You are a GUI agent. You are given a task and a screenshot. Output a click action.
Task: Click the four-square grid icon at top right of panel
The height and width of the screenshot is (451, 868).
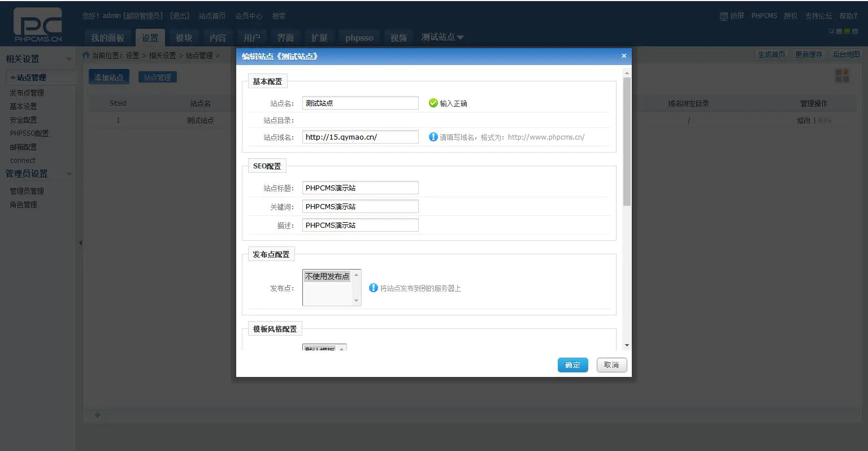click(x=842, y=76)
